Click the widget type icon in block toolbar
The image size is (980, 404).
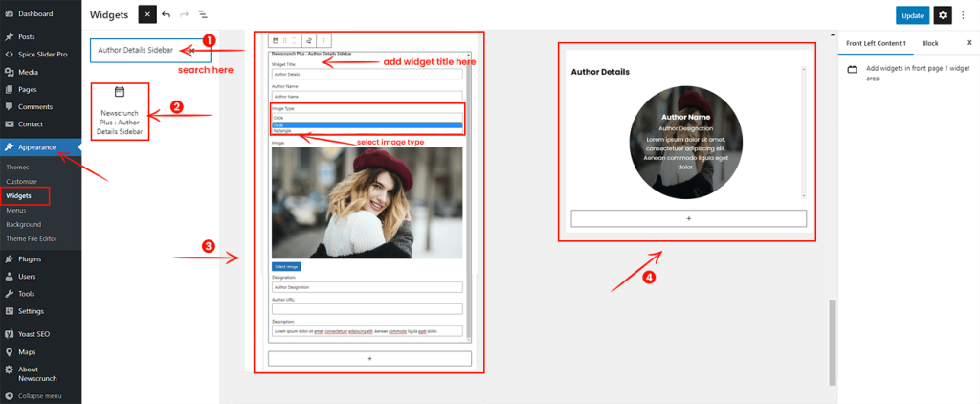[276, 40]
